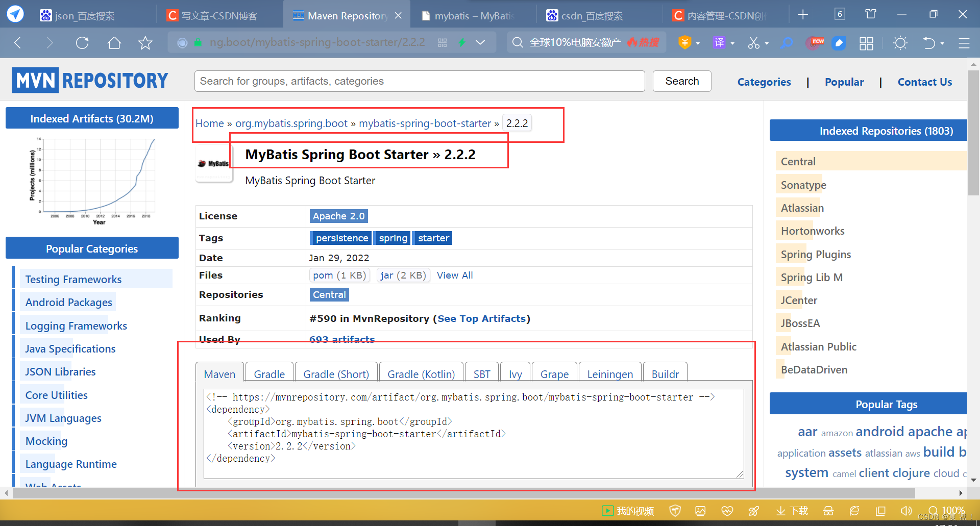Open the Contact Us link
This screenshot has width=980, height=526.
[925, 82]
